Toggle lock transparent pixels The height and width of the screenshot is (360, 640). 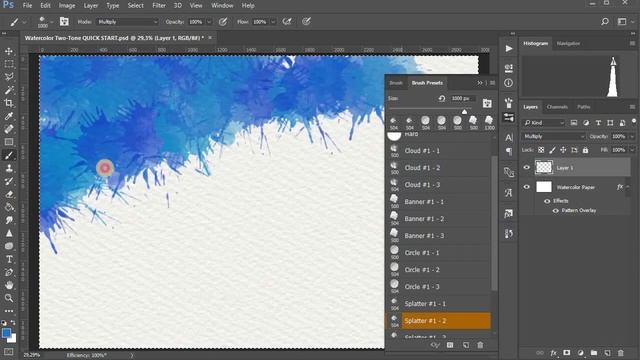pos(541,150)
